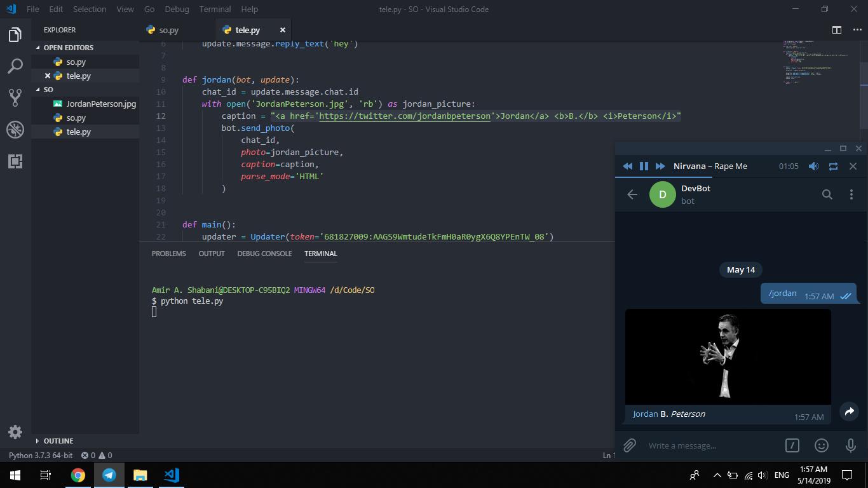Screen dimensions: 868x488
Task: Pause the playing Nirvana track
Action: pyautogui.click(x=644, y=166)
